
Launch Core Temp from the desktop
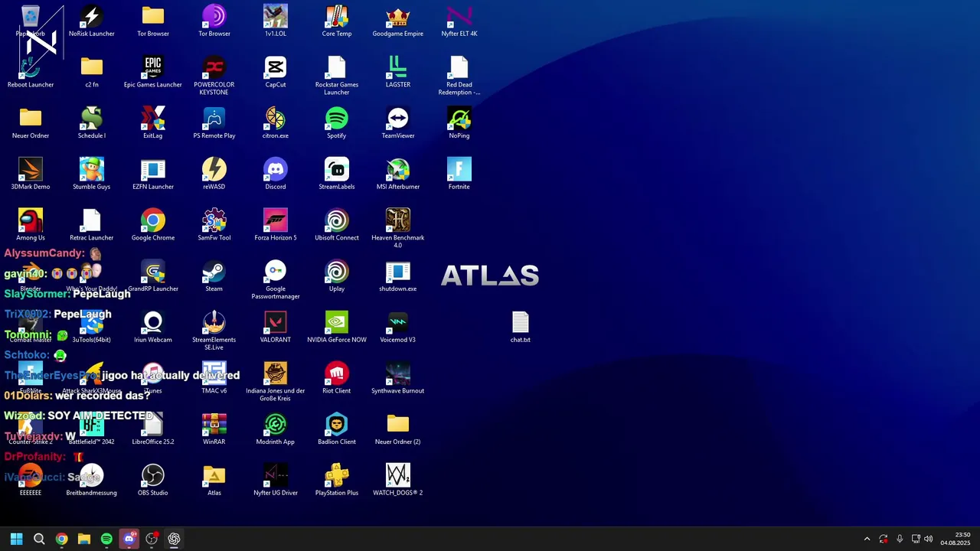pyautogui.click(x=337, y=21)
